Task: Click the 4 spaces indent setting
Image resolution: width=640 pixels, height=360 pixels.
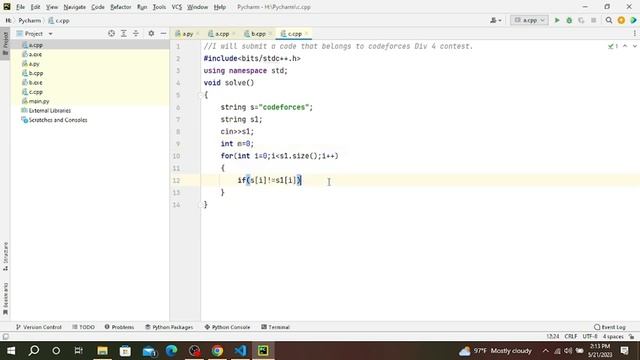Action: click(613, 336)
